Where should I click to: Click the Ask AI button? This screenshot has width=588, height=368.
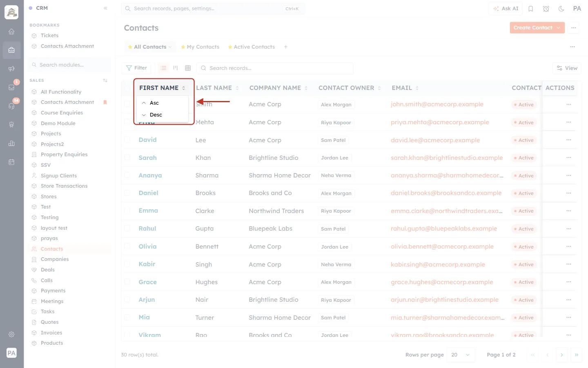[x=506, y=9]
